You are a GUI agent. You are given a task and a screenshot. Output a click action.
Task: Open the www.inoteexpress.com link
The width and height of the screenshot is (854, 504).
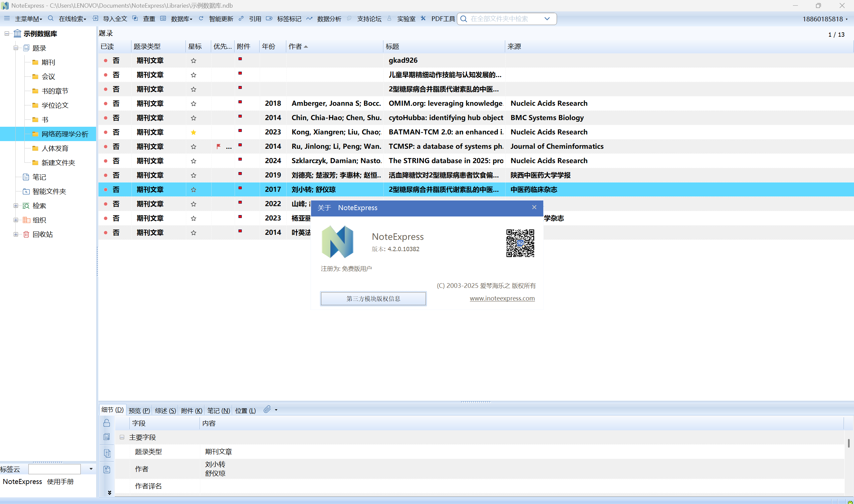point(502,298)
